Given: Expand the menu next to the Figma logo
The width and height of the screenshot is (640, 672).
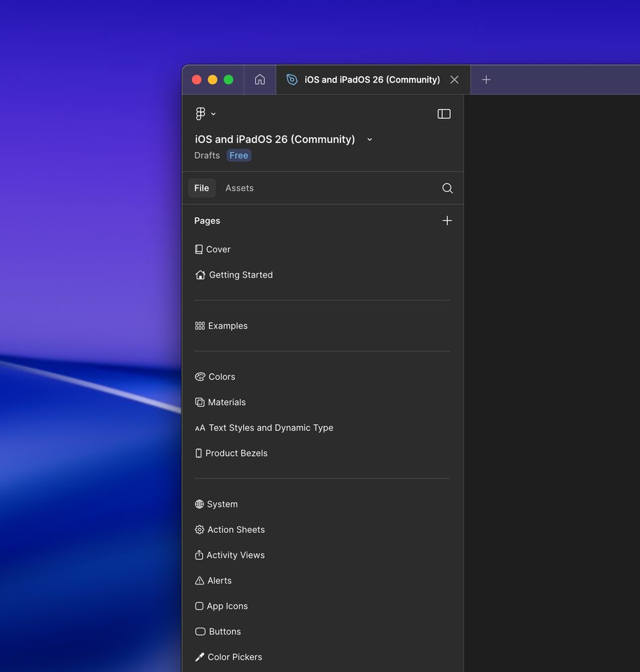Looking at the screenshot, I should [213, 114].
